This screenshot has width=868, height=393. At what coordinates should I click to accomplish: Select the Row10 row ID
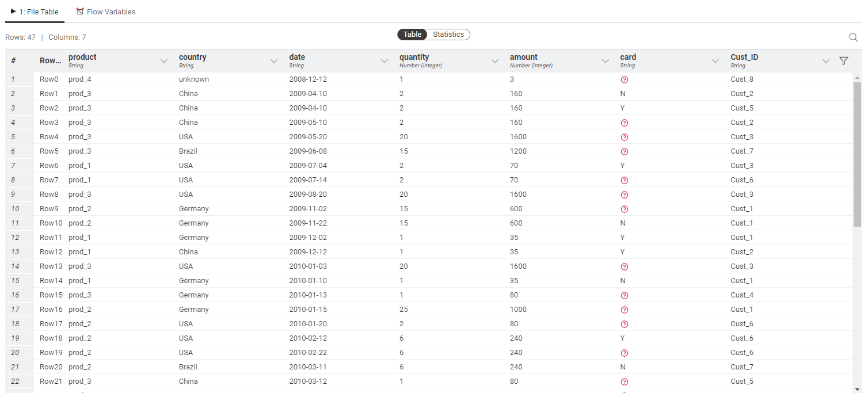coord(51,223)
